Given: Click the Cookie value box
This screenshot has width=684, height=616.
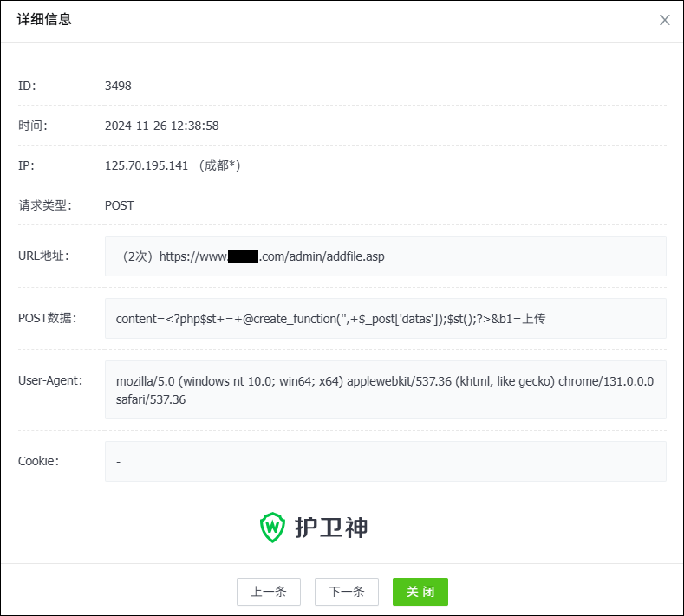Looking at the screenshot, I should pos(386,461).
